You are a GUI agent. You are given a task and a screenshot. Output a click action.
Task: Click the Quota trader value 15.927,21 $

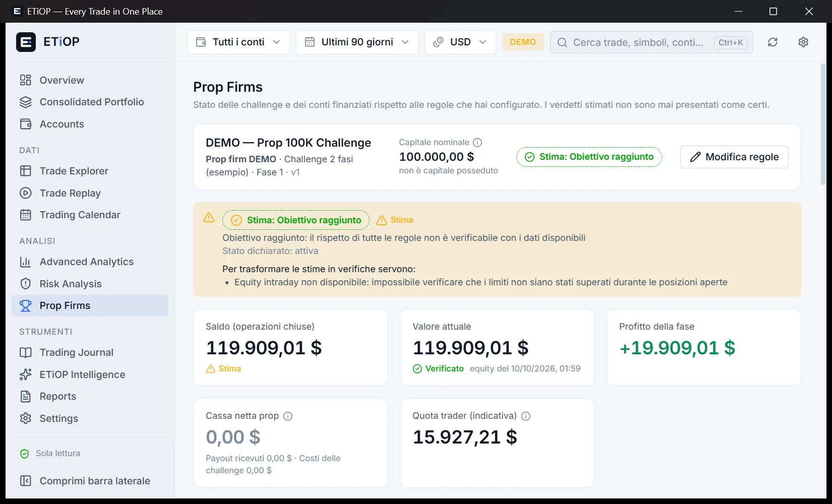coord(465,437)
